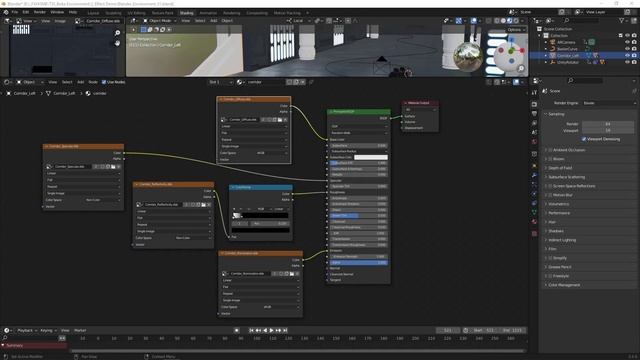The width and height of the screenshot is (640, 360).
Task: Open the Object Data properties tab icon
Action: 534,212
